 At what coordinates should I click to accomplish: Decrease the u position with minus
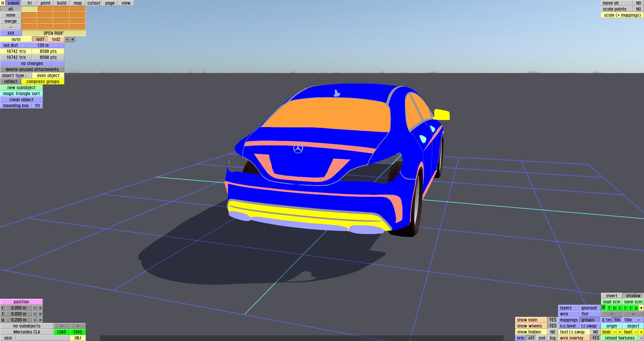click(35, 320)
